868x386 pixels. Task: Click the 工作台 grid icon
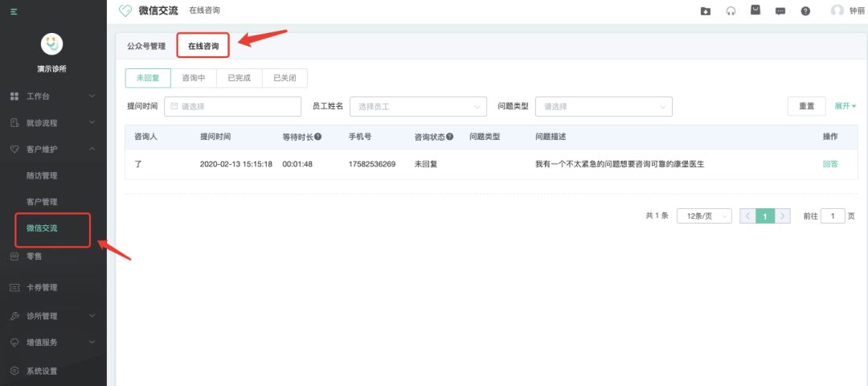pos(15,96)
